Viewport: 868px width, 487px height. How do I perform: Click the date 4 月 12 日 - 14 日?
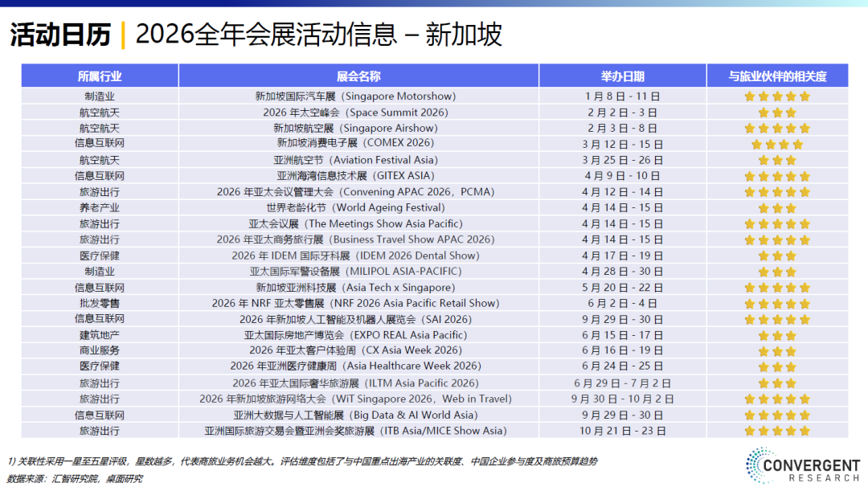click(x=622, y=192)
